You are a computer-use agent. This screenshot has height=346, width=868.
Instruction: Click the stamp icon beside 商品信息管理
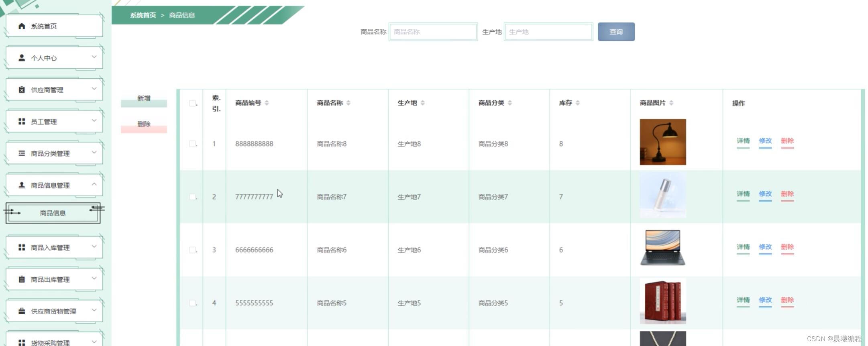tap(22, 185)
